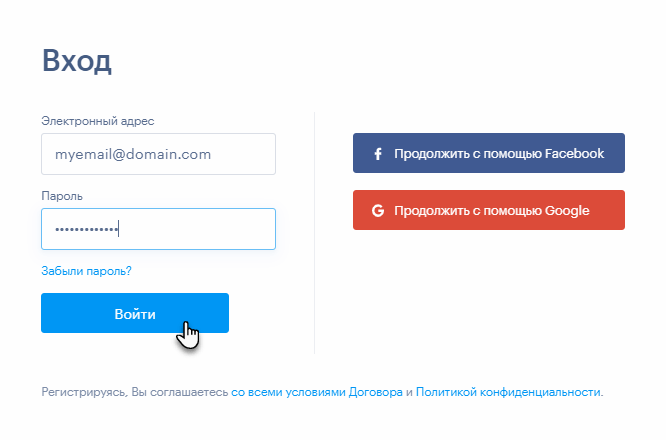Click the Google "G" logo icon
Screen dimensions: 666x440
click(378, 211)
